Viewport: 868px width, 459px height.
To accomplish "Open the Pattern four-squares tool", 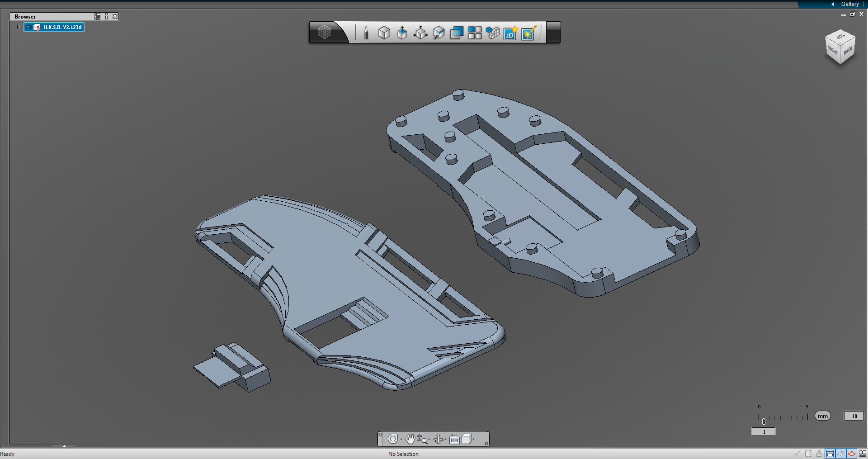I will [x=475, y=33].
